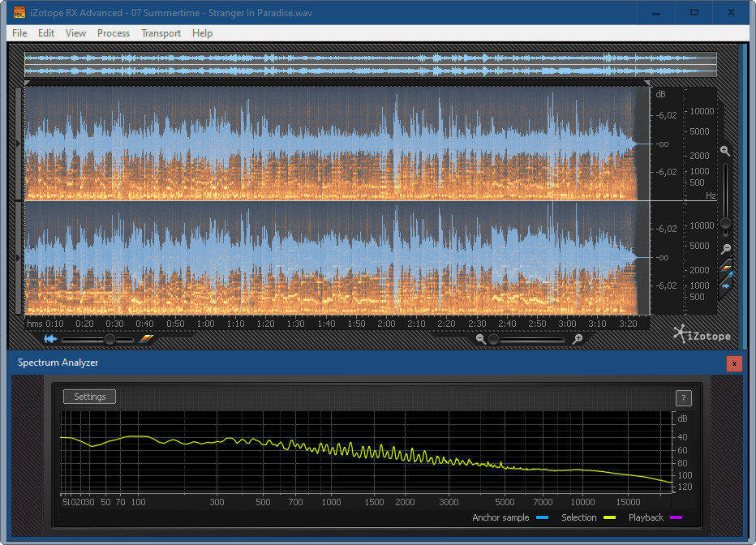Adjust the horizontal time zoom slider
The height and width of the screenshot is (545, 756).
(493, 340)
